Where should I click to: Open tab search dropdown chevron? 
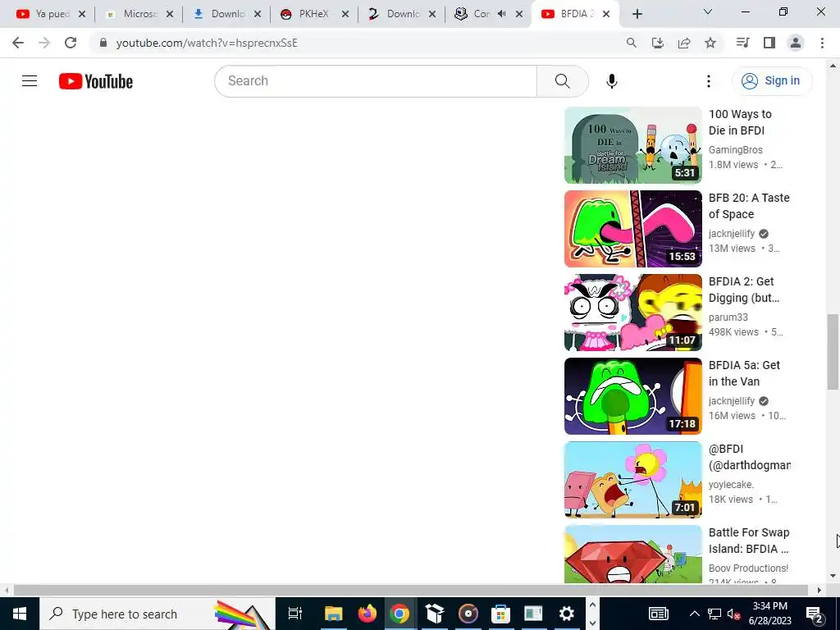coord(708,11)
